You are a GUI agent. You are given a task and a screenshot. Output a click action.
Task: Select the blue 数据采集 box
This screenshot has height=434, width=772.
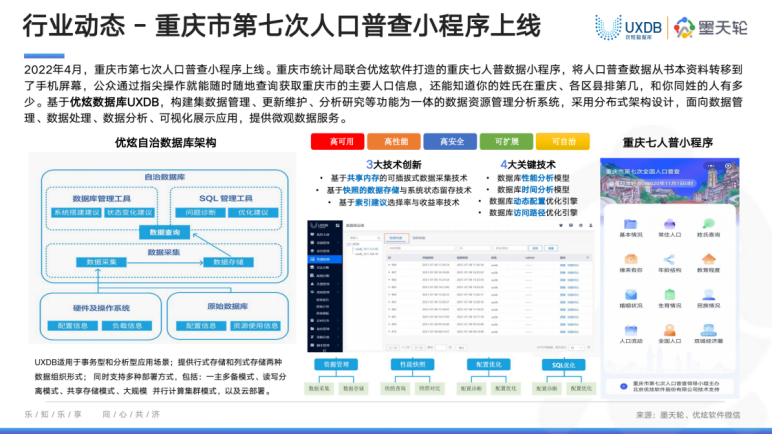(101, 262)
